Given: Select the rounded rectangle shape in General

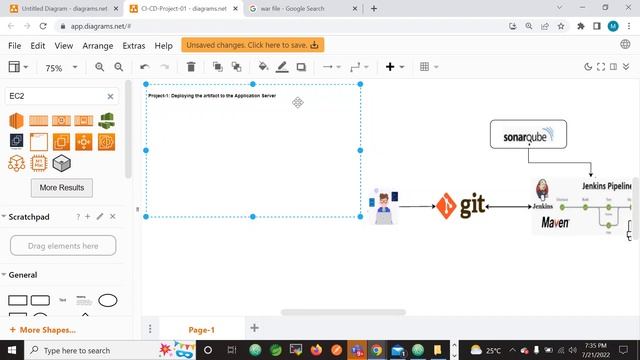Looking at the screenshot, I should tap(40, 300).
